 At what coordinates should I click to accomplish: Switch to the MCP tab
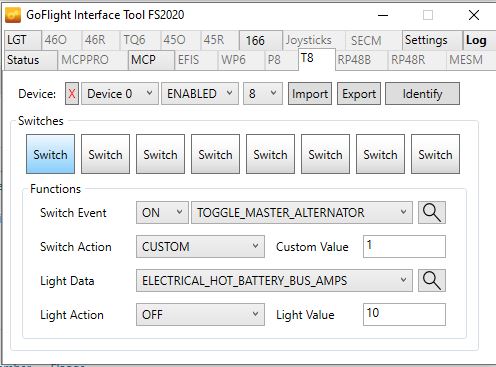(x=151, y=60)
